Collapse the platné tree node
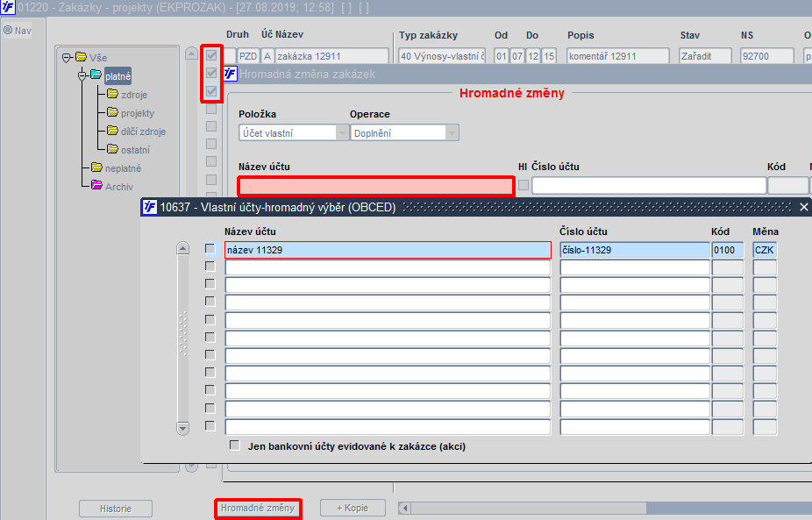The image size is (812, 520). (82, 76)
